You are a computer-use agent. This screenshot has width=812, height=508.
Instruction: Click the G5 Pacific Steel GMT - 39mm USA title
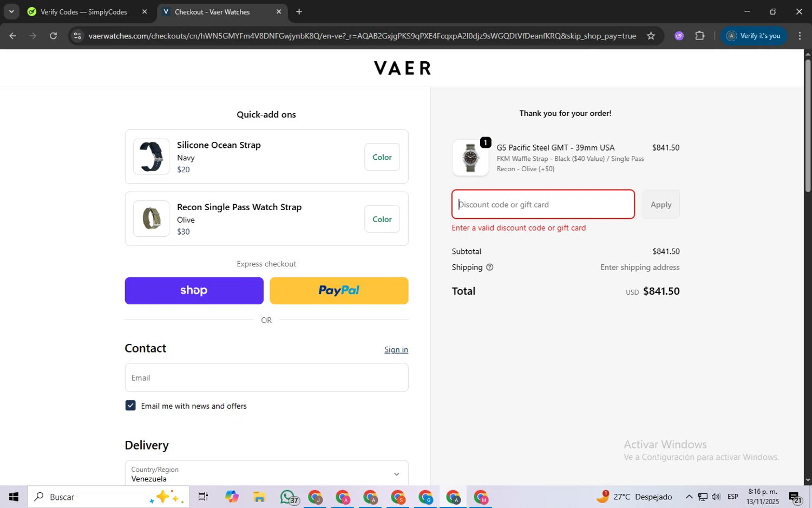pyautogui.click(x=555, y=148)
